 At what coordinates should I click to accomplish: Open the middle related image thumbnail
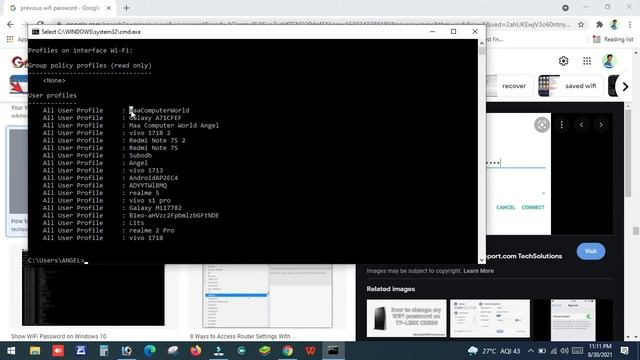point(490,318)
